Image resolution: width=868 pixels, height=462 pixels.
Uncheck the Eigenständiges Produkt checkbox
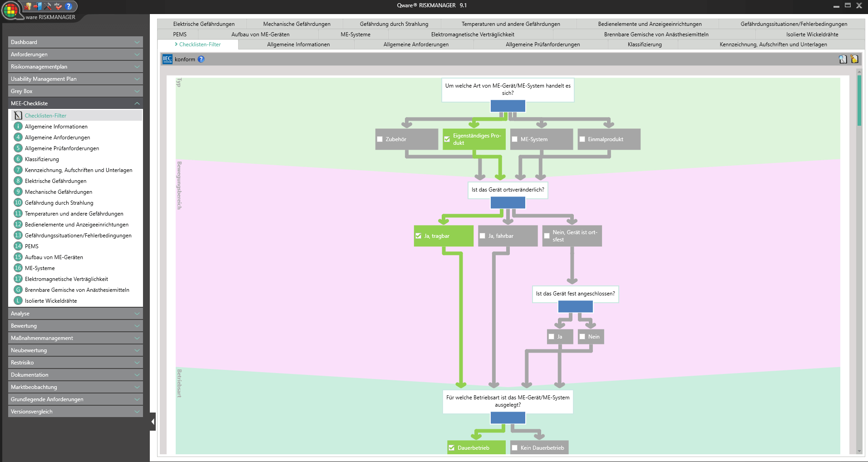click(x=447, y=139)
